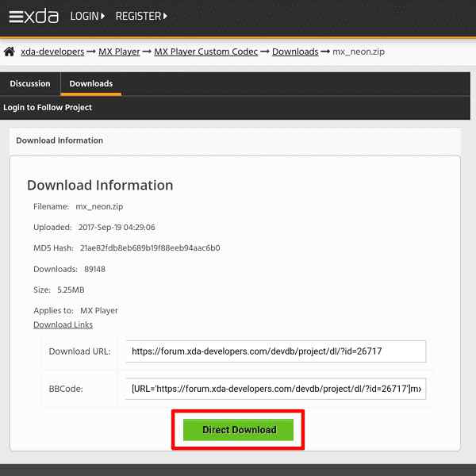Click the Direct Download button
476x476 pixels.
(238, 430)
